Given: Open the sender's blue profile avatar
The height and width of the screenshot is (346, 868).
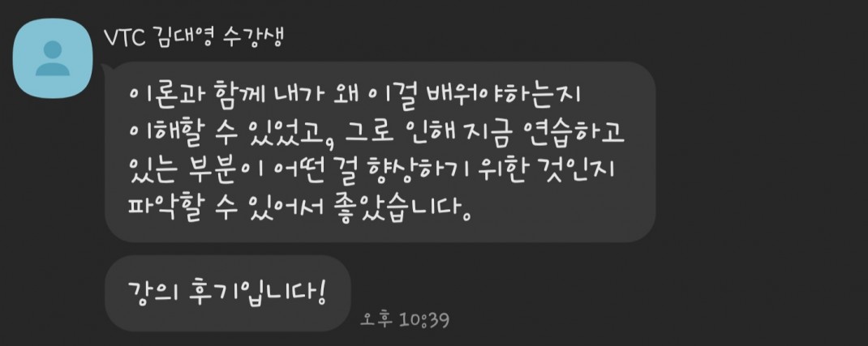Looking at the screenshot, I should (x=53, y=58).
